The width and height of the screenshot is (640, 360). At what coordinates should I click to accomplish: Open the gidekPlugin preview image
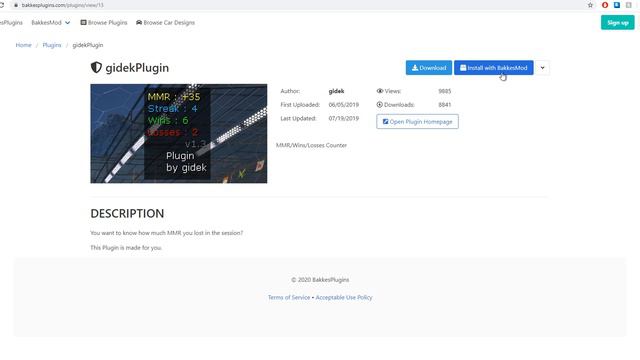point(179,133)
